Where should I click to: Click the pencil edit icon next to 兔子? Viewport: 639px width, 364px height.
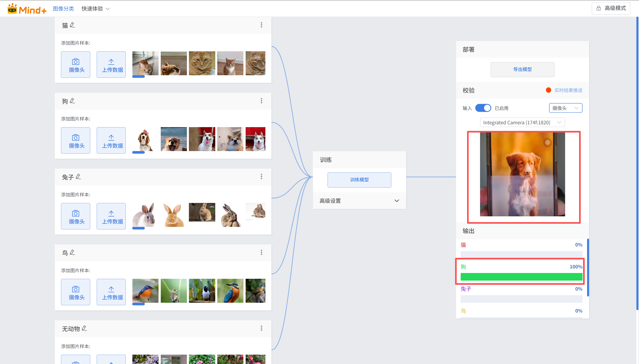coord(78,177)
